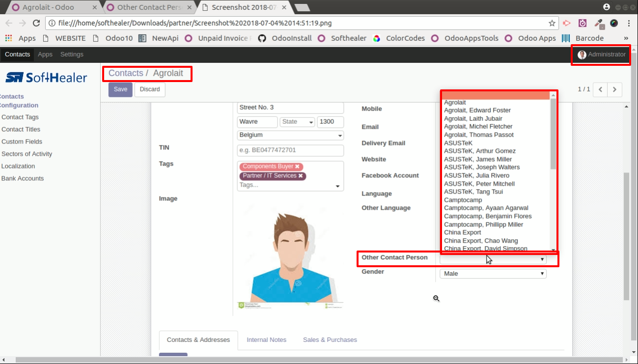
Task: Expand the Tags dropdown arrow
Action: [x=338, y=186]
